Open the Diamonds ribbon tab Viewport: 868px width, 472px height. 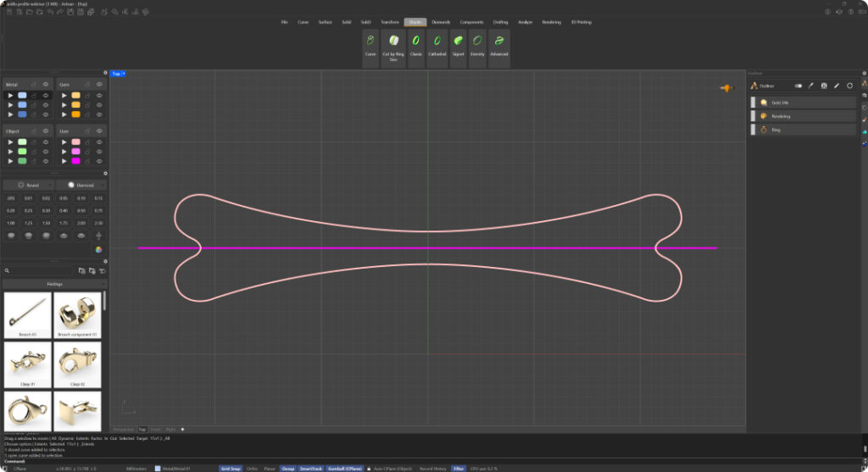coord(441,22)
